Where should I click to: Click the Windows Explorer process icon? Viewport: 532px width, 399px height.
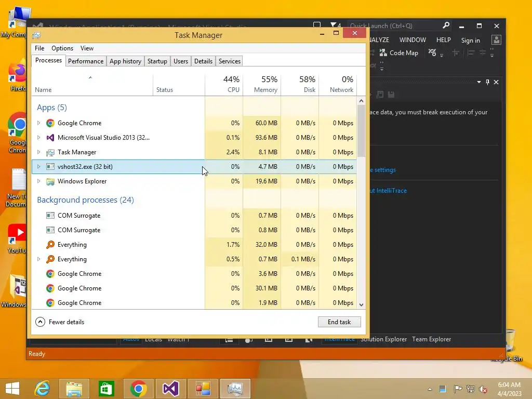[50, 181]
